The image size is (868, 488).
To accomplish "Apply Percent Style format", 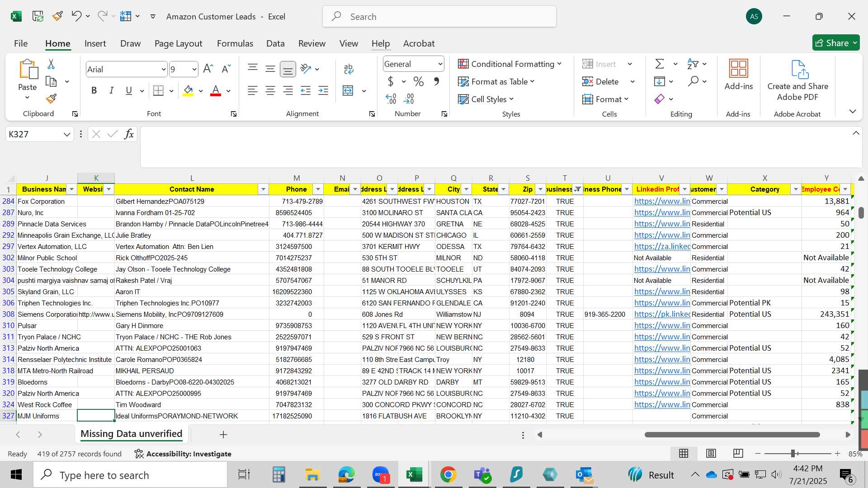I will click(x=419, y=82).
